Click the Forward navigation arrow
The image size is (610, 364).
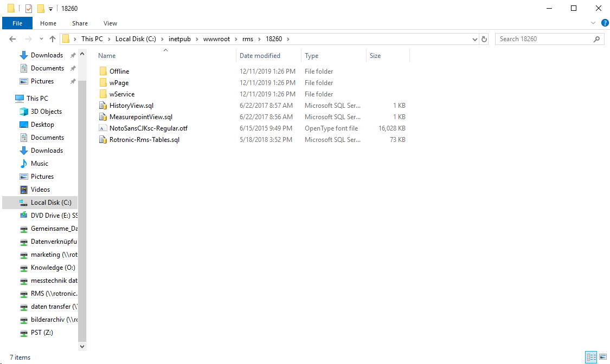coord(28,39)
